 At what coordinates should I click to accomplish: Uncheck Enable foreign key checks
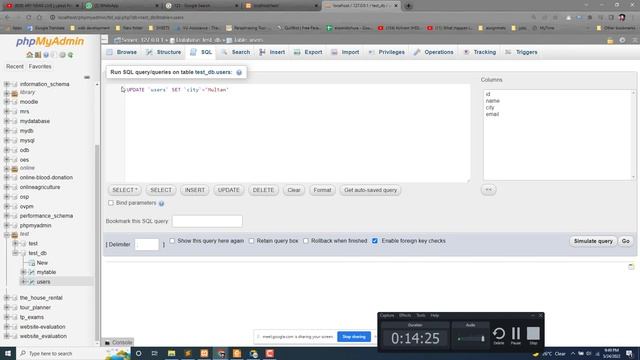pyautogui.click(x=375, y=241)
